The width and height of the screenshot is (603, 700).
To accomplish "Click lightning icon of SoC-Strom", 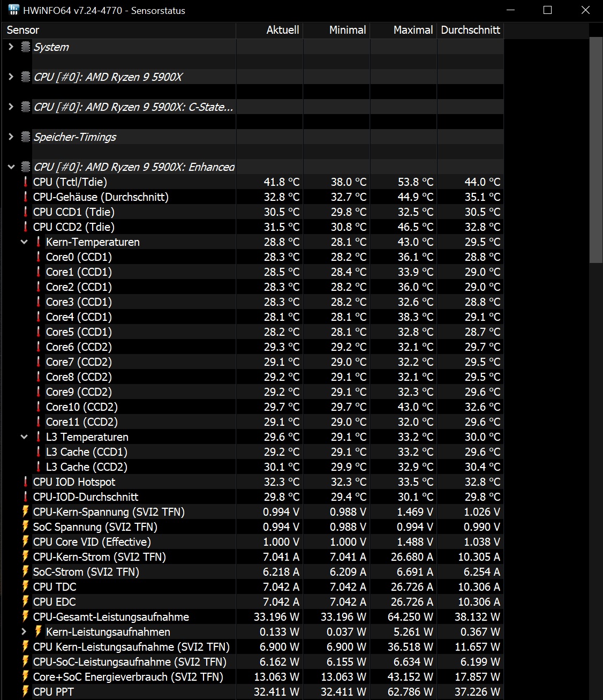I will [25, 571].
